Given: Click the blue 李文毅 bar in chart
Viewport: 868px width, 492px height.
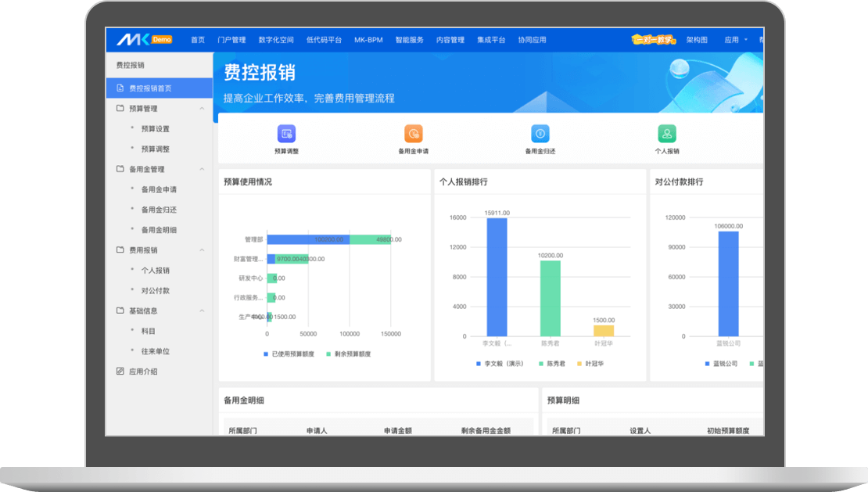Looking at the screenshot, I should 497,277.
